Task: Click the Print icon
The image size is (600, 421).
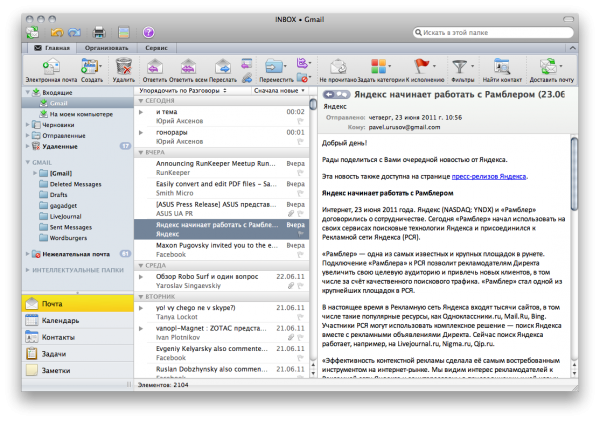Action: pos(99,33)
